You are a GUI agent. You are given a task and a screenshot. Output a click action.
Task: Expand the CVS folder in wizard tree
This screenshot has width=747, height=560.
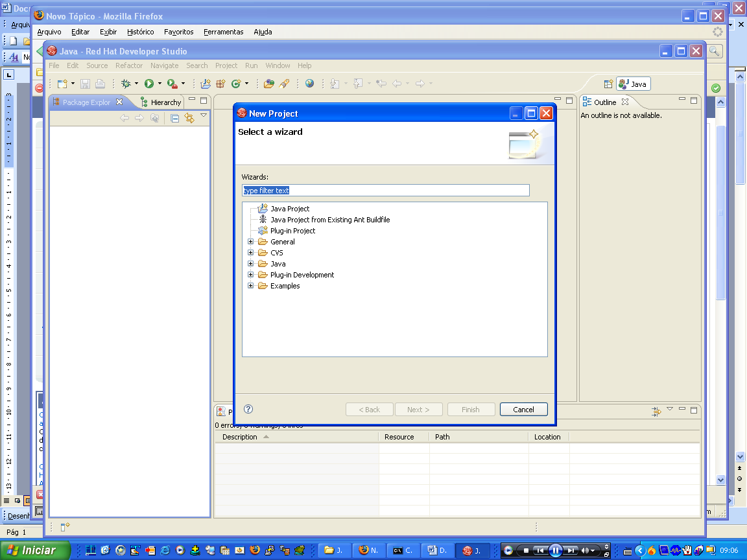tap(250, 252)
